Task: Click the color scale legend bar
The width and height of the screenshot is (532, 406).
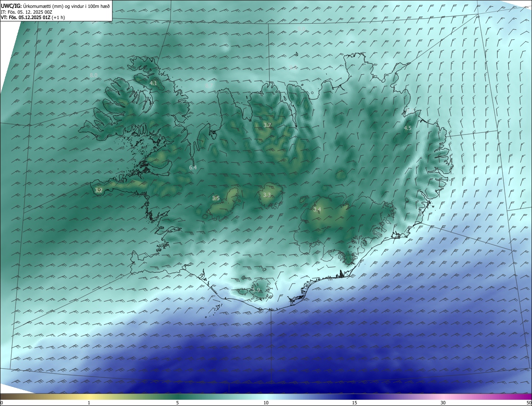Action: click(x=266, y=396)
